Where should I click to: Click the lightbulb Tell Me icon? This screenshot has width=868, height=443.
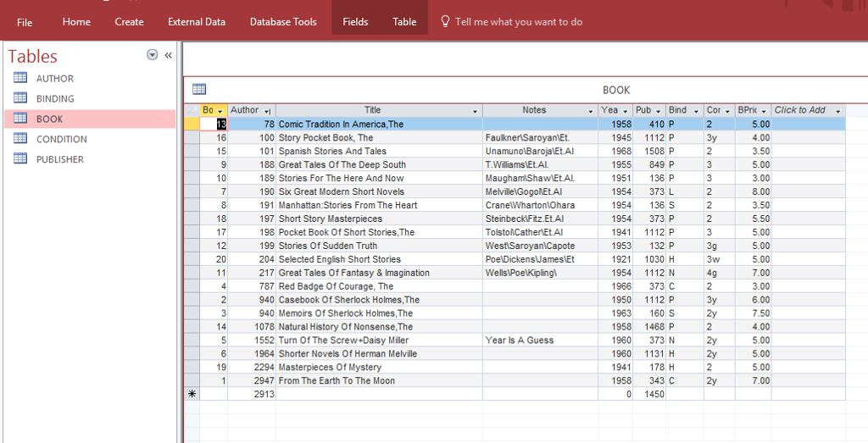click(445, 21)
